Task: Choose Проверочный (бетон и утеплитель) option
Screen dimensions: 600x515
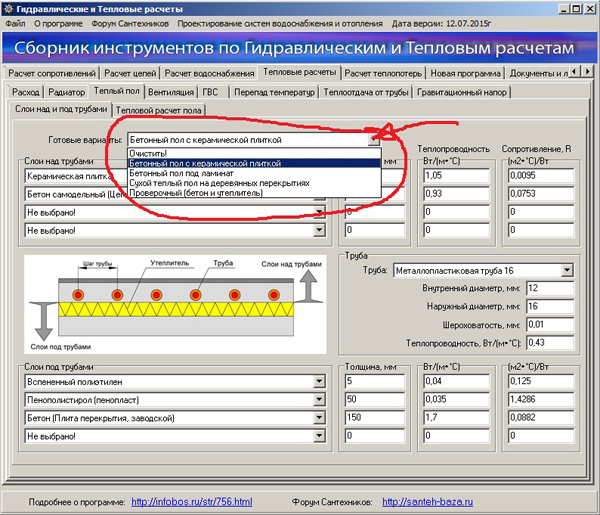Action: coord(254,193)
